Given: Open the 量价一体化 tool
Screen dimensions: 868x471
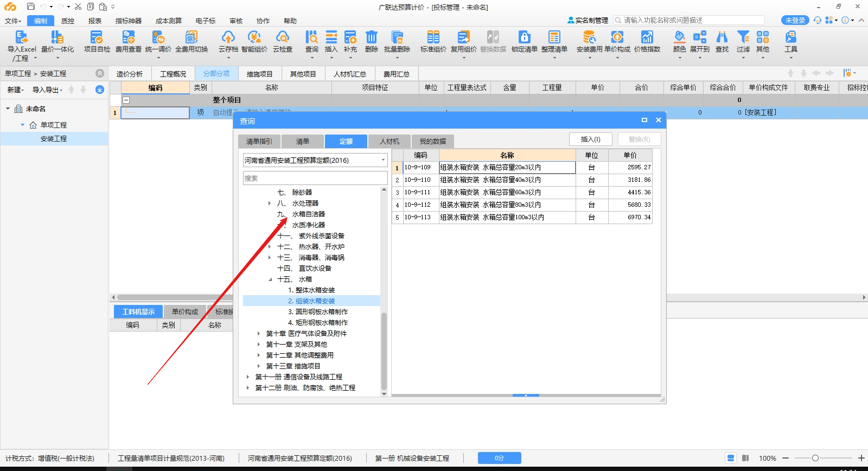Looking at the screenshot, I should (58, 42).
